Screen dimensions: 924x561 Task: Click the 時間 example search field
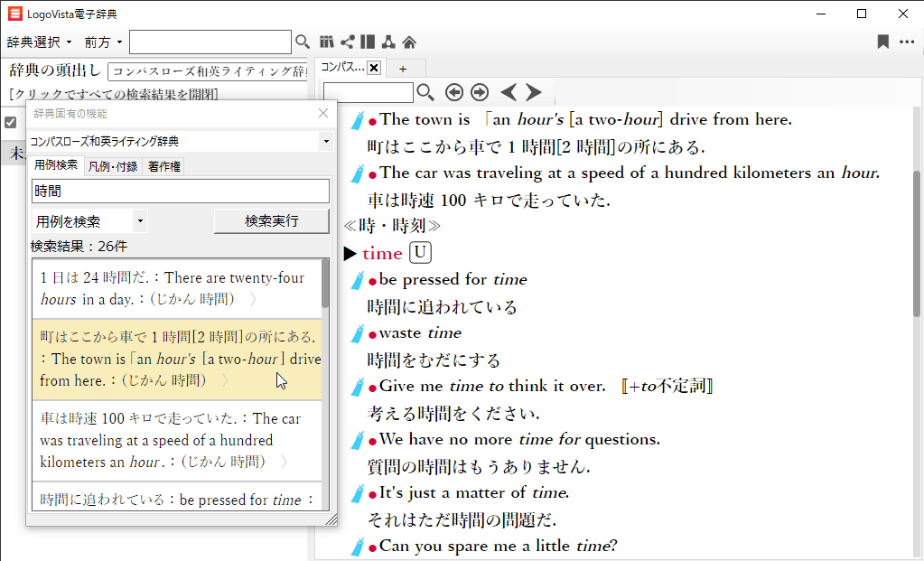[181, 191]
